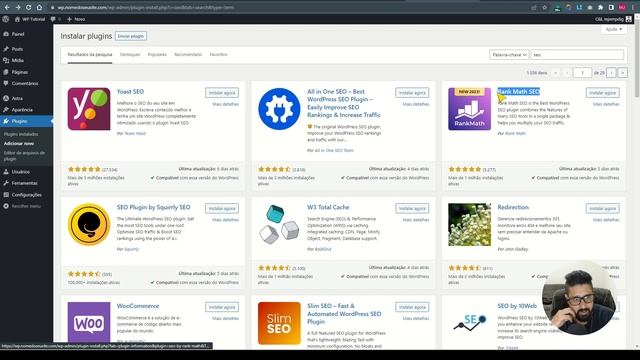Switch to the Recomendados tab

pyautogui.click(x=188, y=55)
